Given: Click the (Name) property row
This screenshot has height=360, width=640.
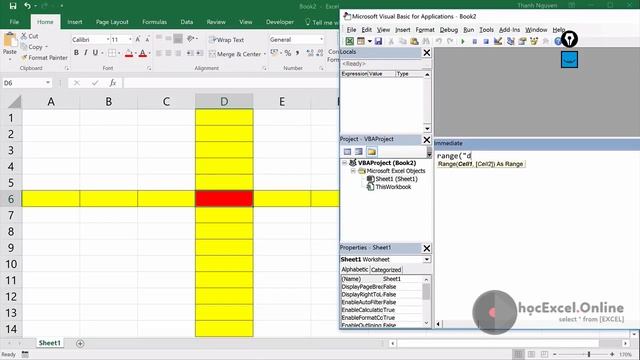Looking at the screenshot, I should coord(381,279).
